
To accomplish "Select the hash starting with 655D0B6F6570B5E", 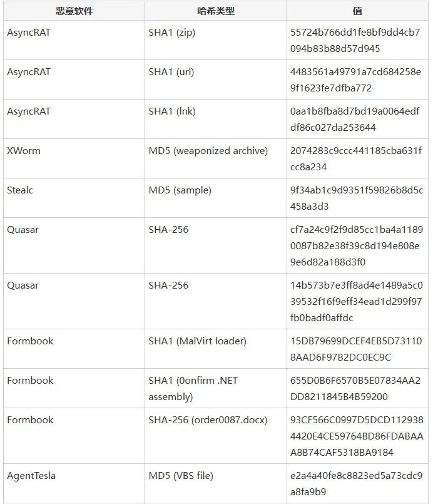I will tap(355, 389).
